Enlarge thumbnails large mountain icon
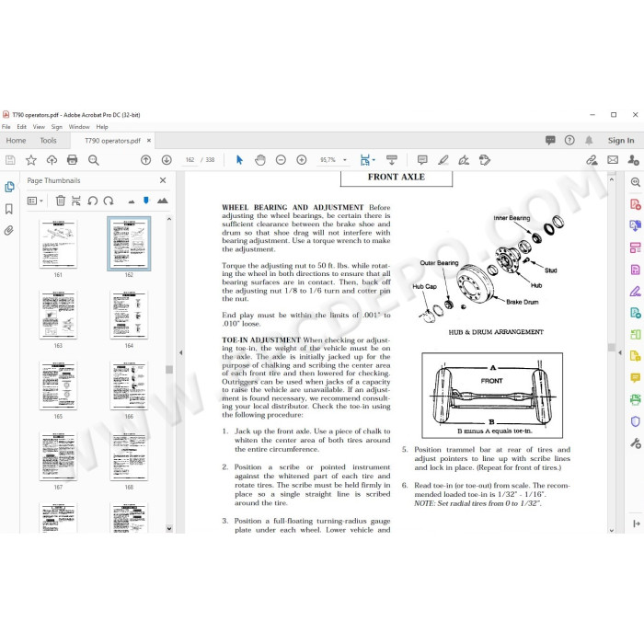 [x=163, y=201]
